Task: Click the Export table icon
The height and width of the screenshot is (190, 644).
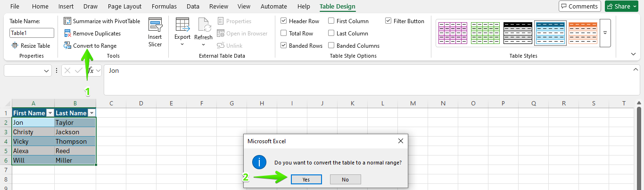Action: pyautogui.click(x=182, y=25)
